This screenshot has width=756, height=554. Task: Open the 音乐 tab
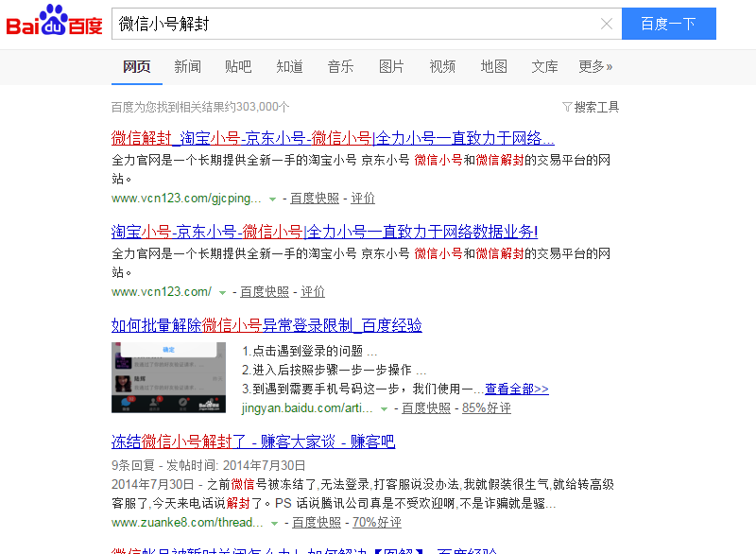click(x=340, y=66)
